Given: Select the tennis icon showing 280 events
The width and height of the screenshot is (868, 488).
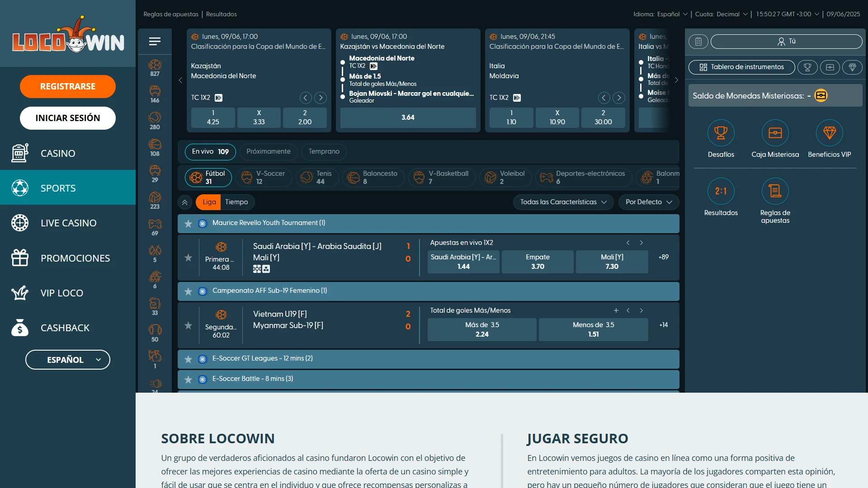Looking at the screenshot, I should [155, 121].
